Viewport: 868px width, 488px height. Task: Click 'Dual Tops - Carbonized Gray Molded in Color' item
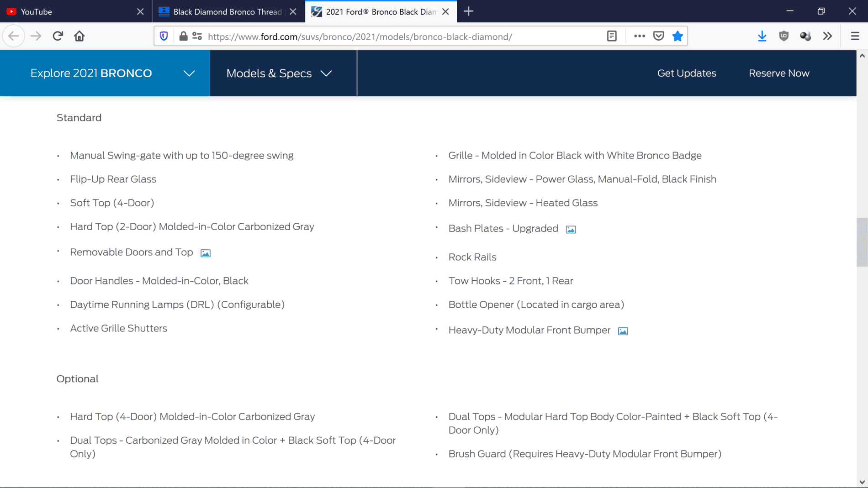click(233, 447)
